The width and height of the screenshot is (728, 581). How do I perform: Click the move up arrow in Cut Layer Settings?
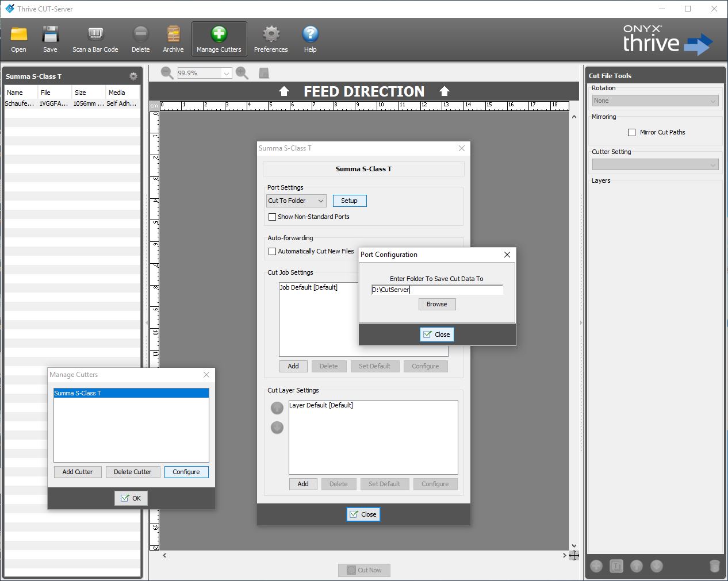click(277, 408)
